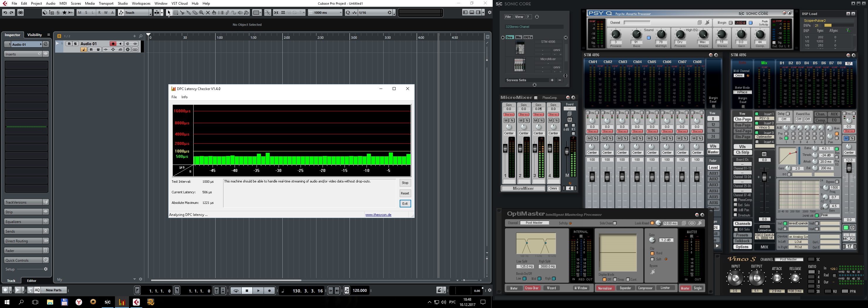Open the Transport menu in Cubase

106,3
